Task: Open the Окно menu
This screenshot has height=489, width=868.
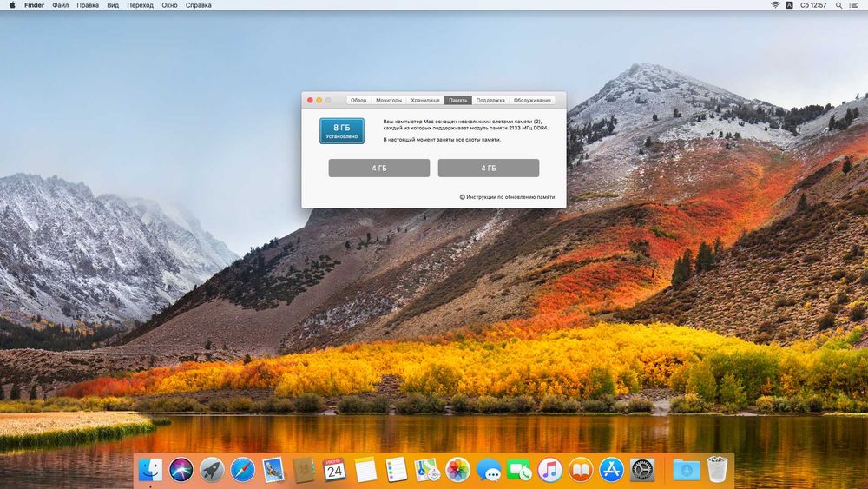Action: (169, 5)
